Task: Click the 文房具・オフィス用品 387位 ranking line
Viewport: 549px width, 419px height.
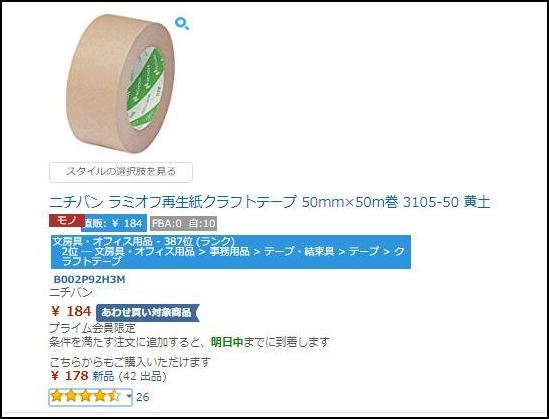Action: [143, 241]
